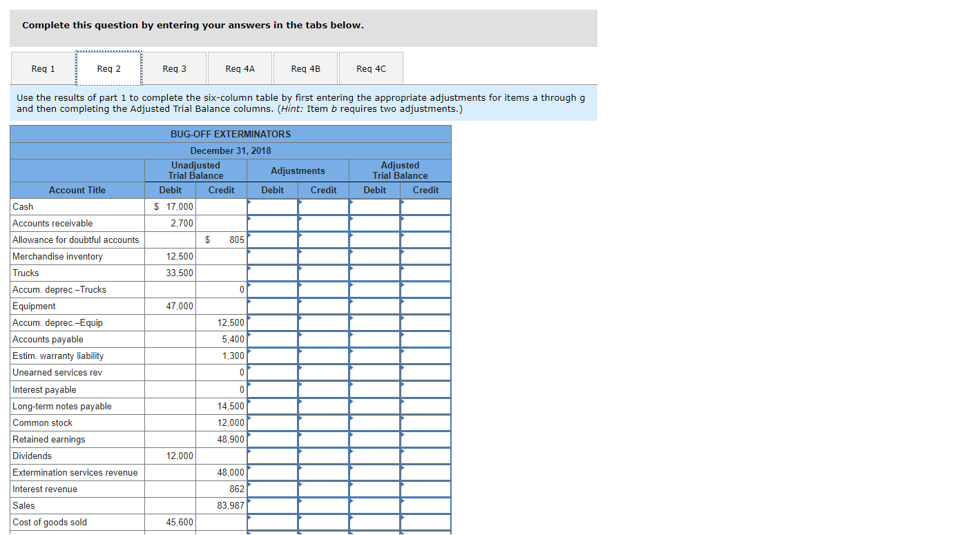Select the Req 3 tab
Viewport: 980px width, 535px height.
[174, 68]
